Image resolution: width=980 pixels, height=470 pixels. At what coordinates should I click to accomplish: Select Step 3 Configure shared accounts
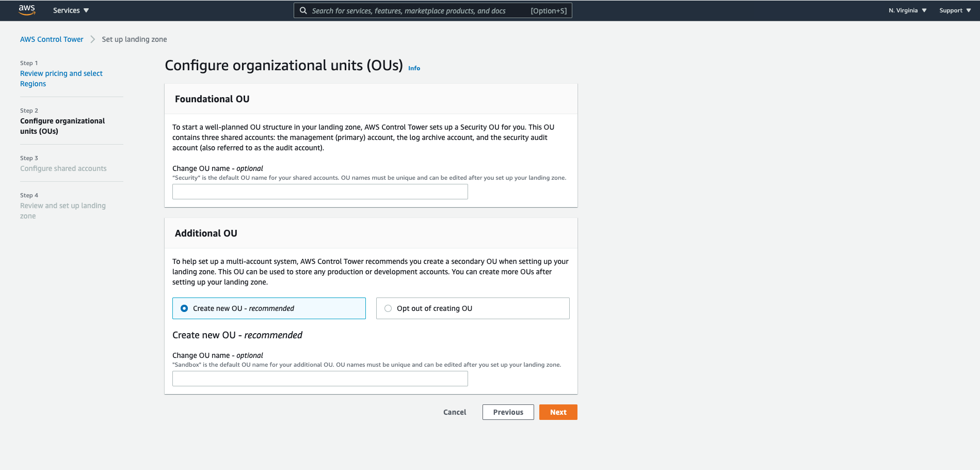[x=63, y=168]
